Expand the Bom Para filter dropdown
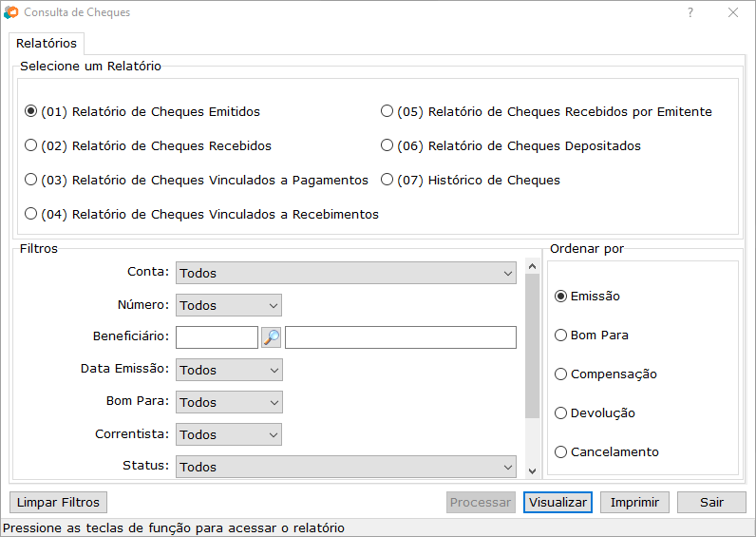The width and height of the screenshot is (756, 537). click(x=229, y=402)
